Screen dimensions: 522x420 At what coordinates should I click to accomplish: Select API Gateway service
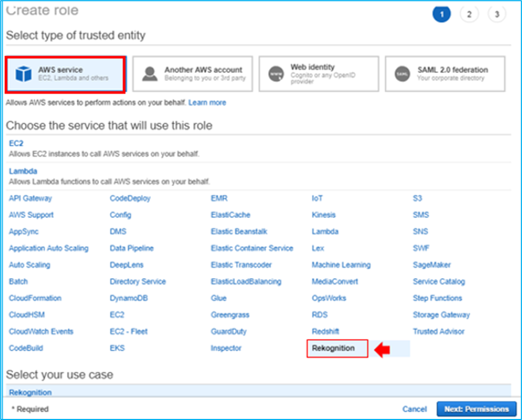pyautogui.click(x=30, y=198)
